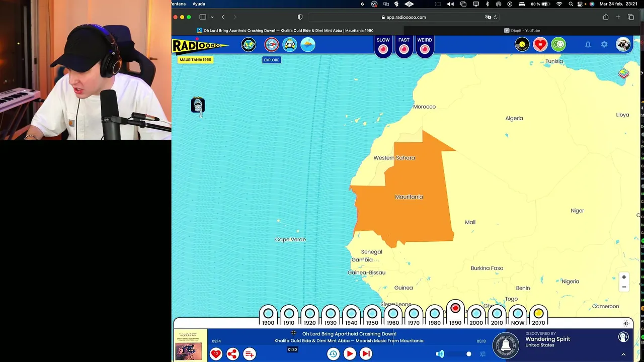Mute the volume speaker icon
This screenshot has height=362, width=644.
click(440, 354)
